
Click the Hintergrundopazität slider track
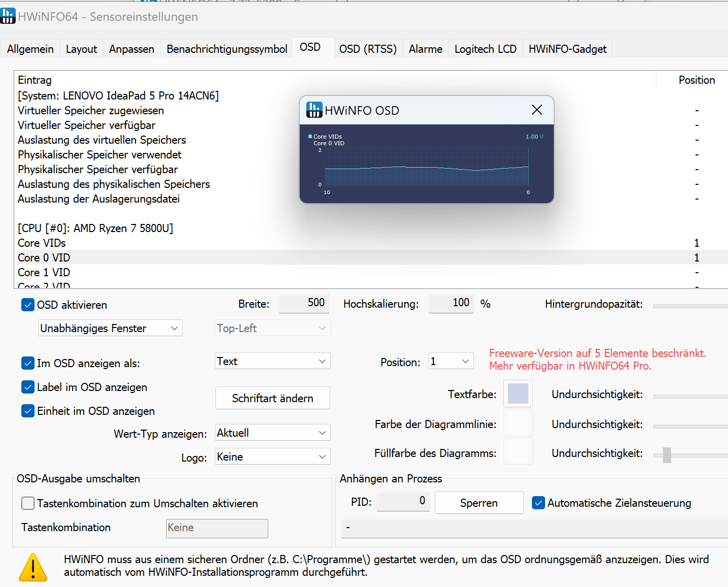pyautogui.click(x=690, y=306)
